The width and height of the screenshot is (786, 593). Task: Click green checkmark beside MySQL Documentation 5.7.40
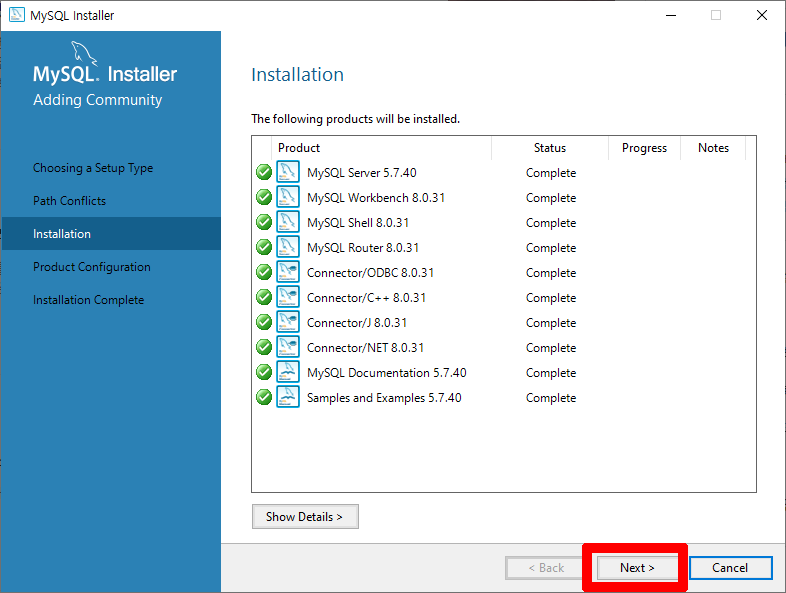pyautogui.click(x=264, y=372)
